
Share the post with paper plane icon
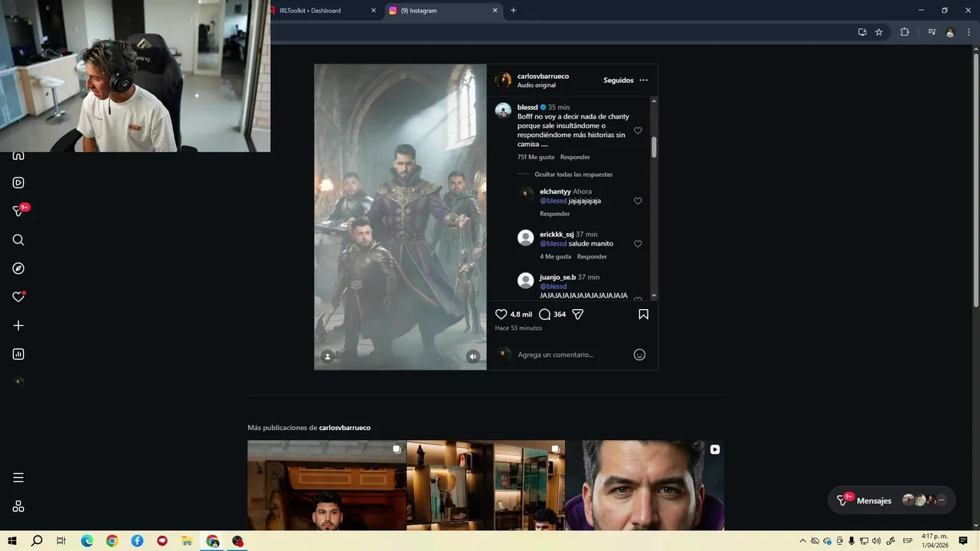point(578,315)
